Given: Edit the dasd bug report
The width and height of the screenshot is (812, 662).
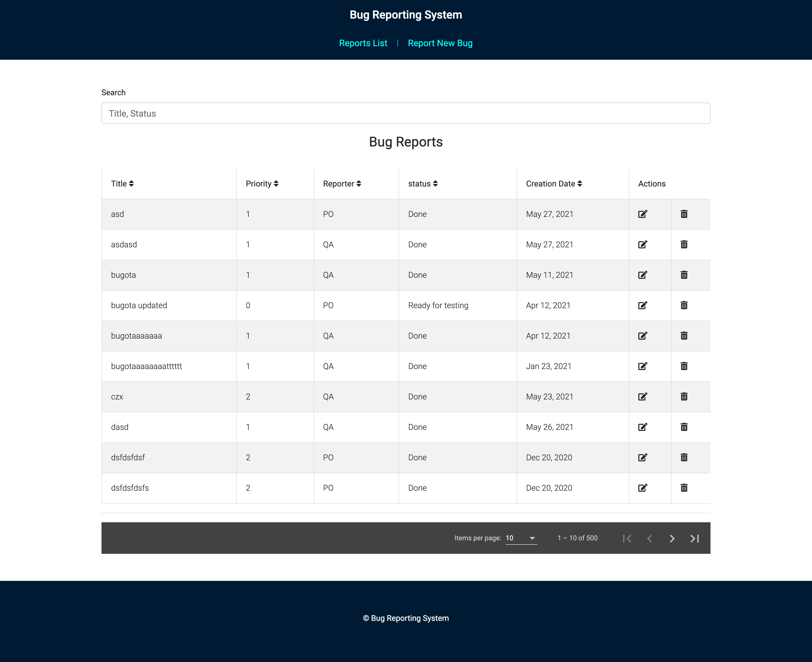Looking at the screenshot, I should pyautogui.click(x=644, y=427).
